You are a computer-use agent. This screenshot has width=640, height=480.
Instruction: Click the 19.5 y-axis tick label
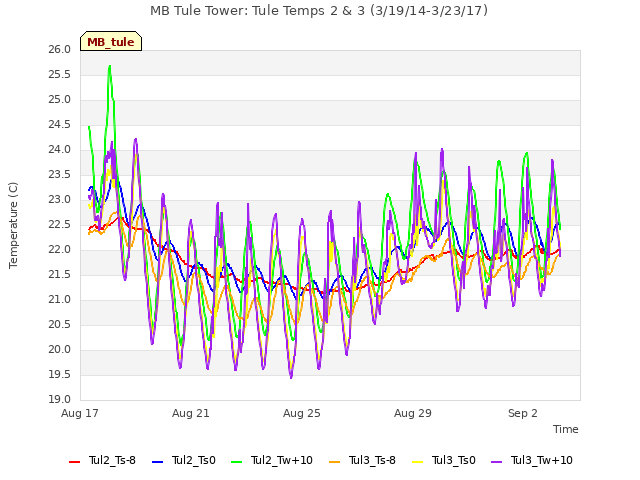[x=60, y=375]
